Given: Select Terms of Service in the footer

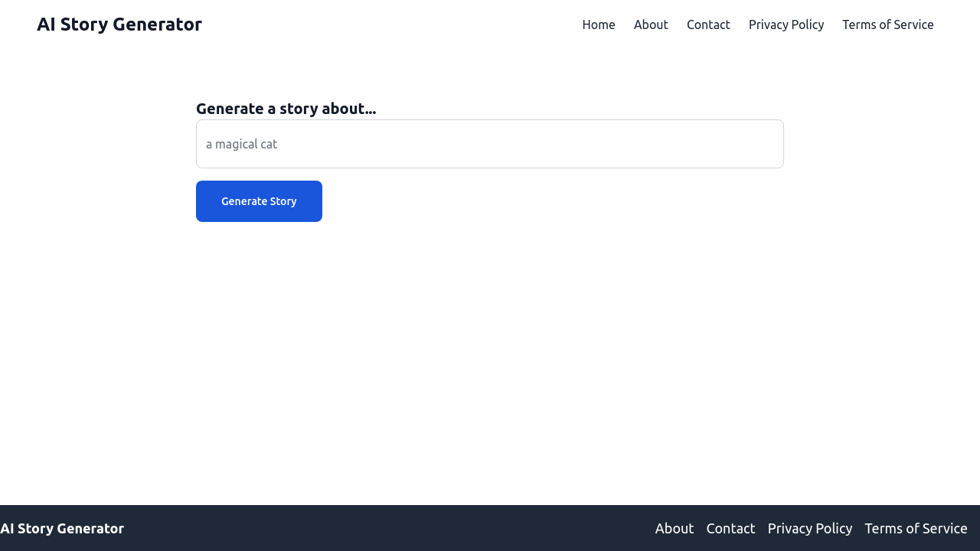Looking at the screenshot, I should [916, 528].
